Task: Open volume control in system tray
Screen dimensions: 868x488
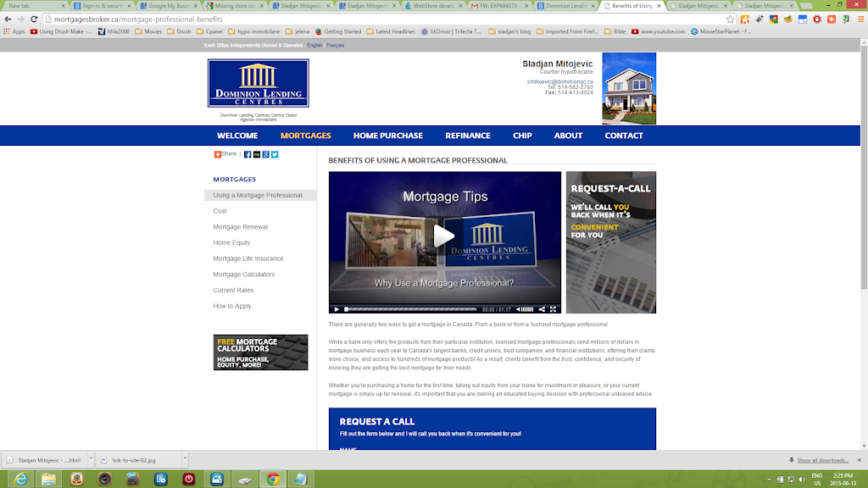Action: click(x=802, y=480)
